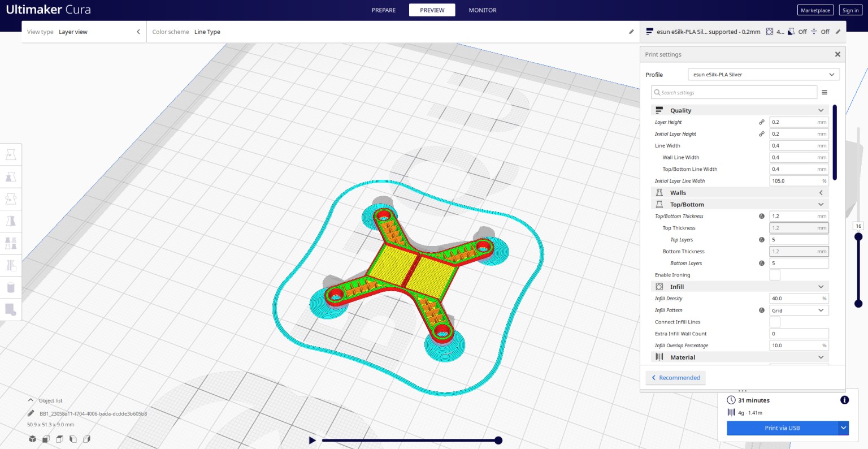The height and width of the screenshot is (449, 868).
Task: Open the Marketplace
Action: click(815, 10)
